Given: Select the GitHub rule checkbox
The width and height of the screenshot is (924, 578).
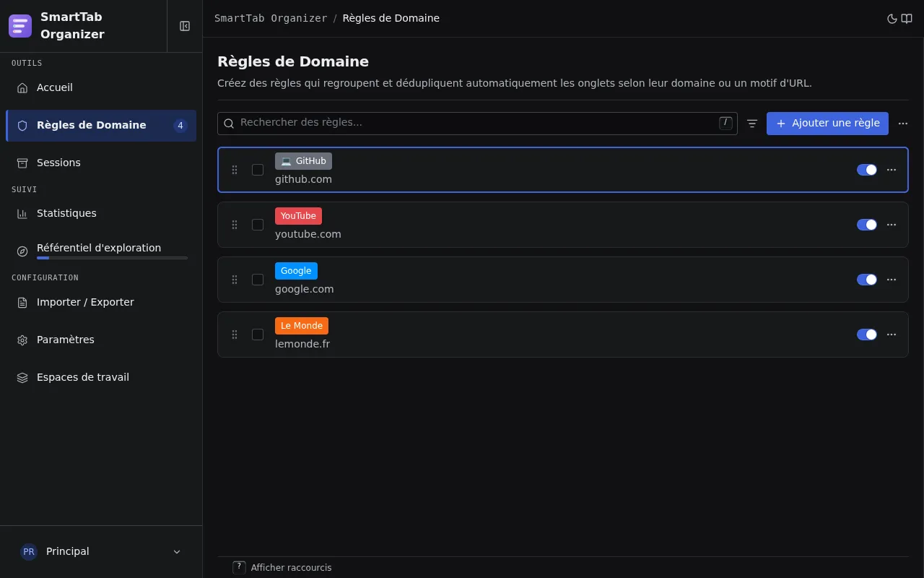Looking at the screenshot, I should coord(258,170).
